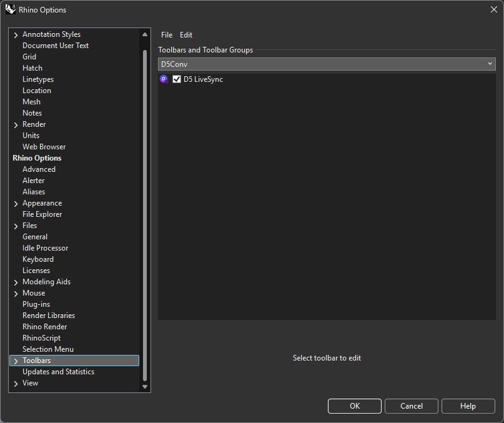Expand the Annotation Styles tree node
This screenshot has height=423, width=504.
click(x=16, y=35)
